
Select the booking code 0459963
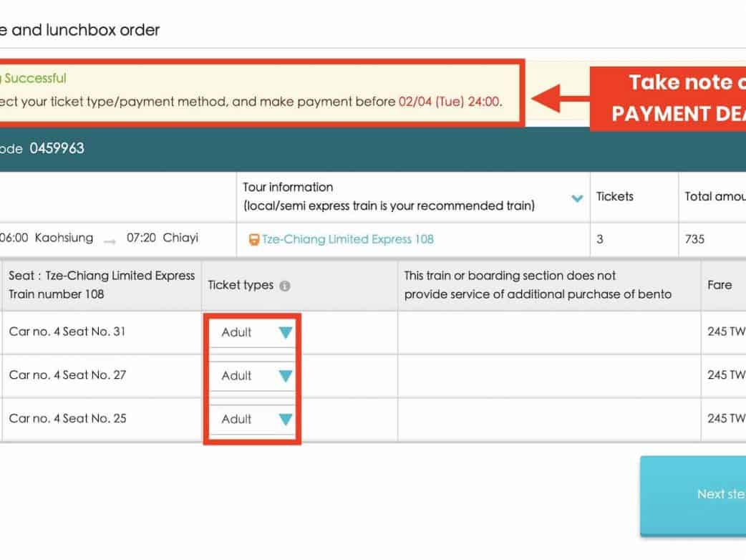57,149
